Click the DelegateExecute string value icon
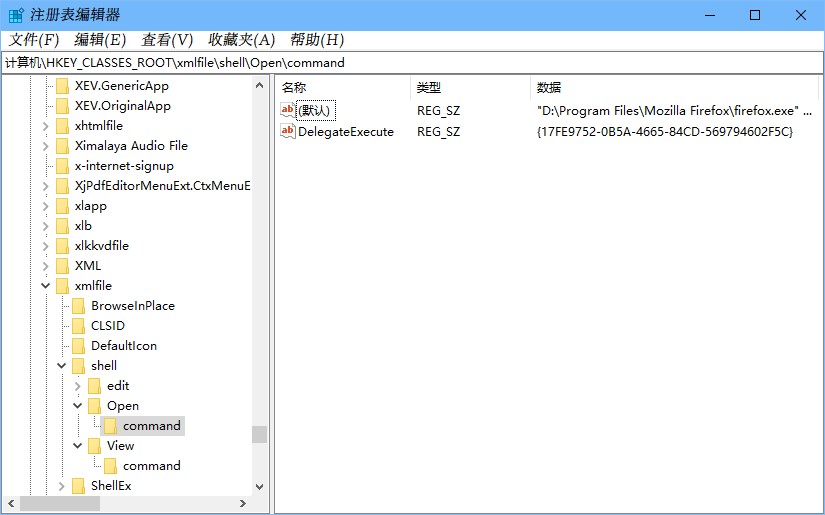Screen dimensions: 825x515 [x=288, y=131]
